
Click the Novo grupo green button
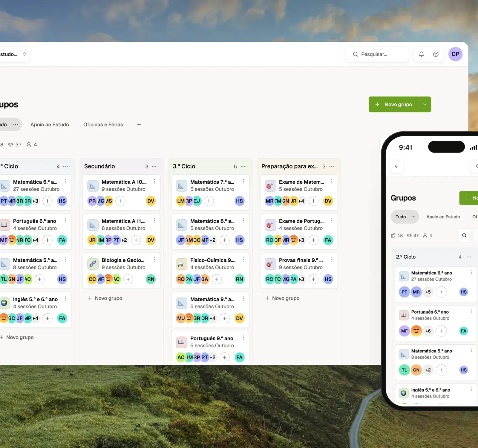click(x=393, y=104)
